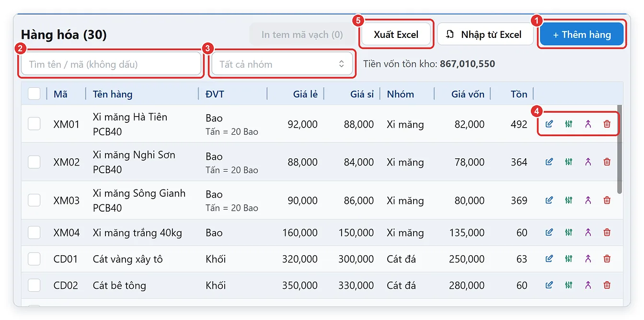Open green sliders adjust icon for XM01
This screenshot has width=644, height=320.
click(x=568, y=124)
